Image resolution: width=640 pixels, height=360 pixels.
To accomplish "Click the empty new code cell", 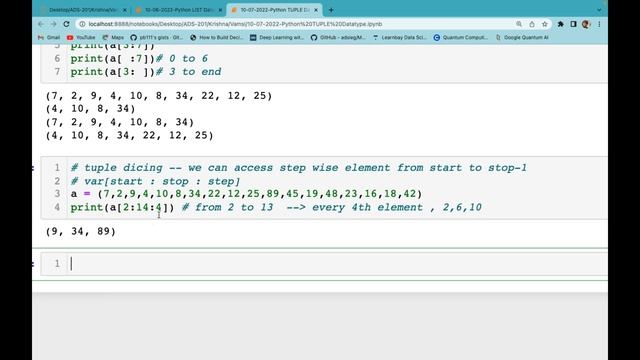I will coord(338,264).
